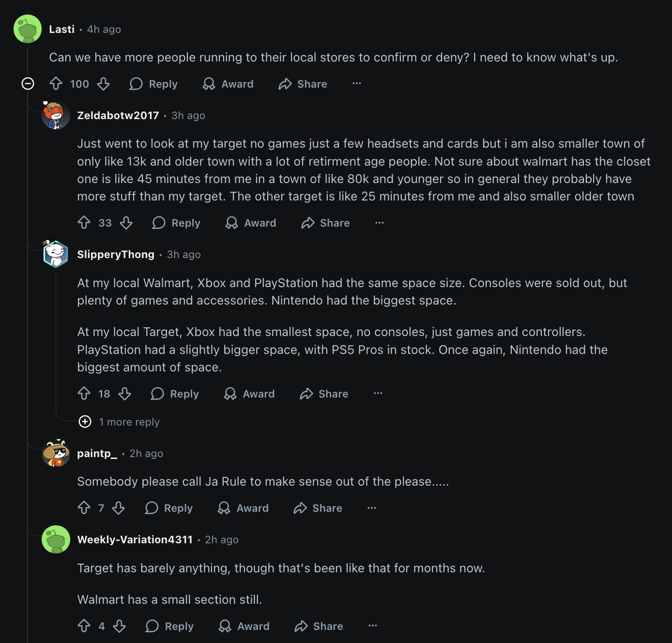672x643 pixels.
Task: Open more options on paintp_'s comment
Action: pyautogui.click(x=372, y=508)
